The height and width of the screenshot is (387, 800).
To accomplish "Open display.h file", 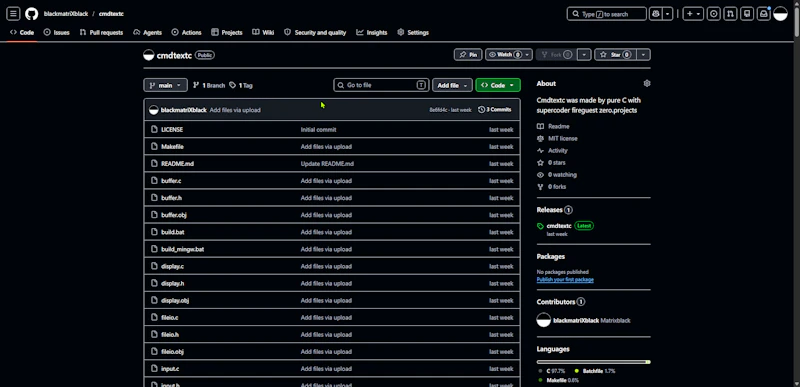I will click(172, 283).
